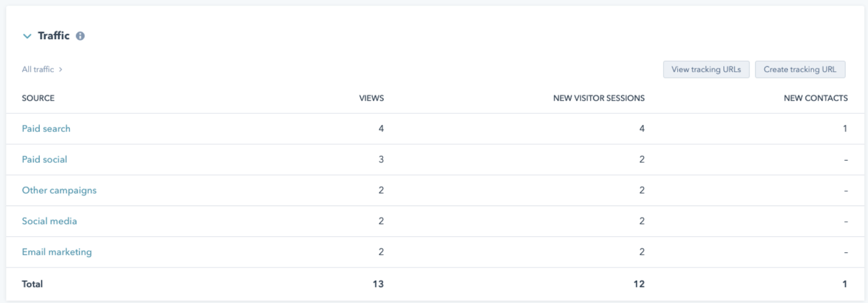Collapse the Traffic section chevron

click(x=27, y=36)
